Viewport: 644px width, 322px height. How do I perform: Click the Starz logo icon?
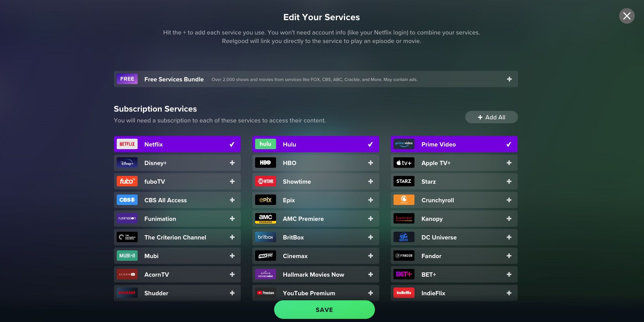404,181
